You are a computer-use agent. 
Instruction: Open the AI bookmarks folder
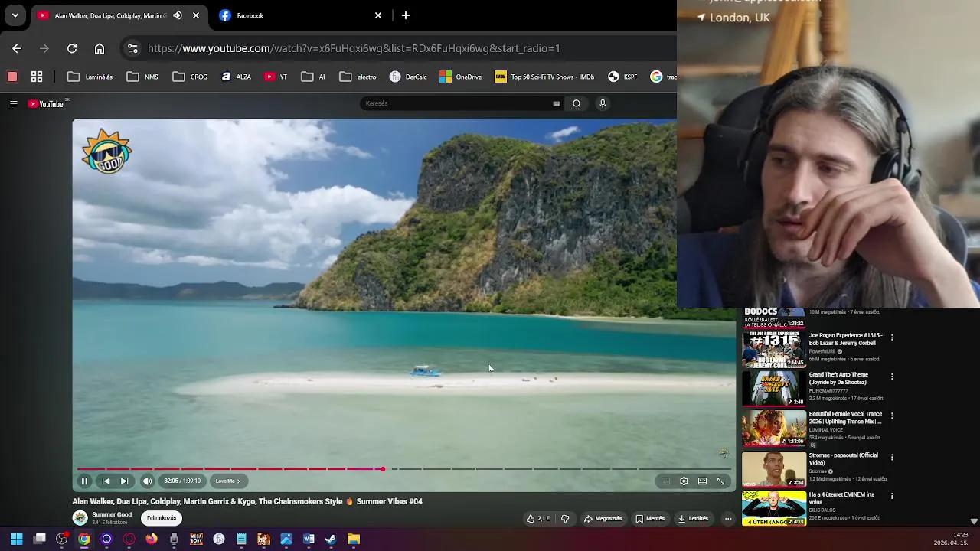(313, 77)
